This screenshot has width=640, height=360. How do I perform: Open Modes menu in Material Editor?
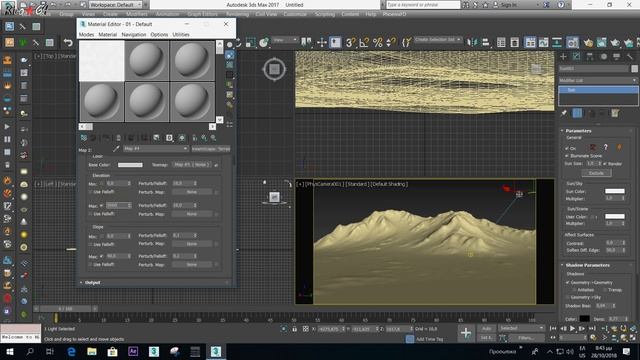(x=86, y=35)
